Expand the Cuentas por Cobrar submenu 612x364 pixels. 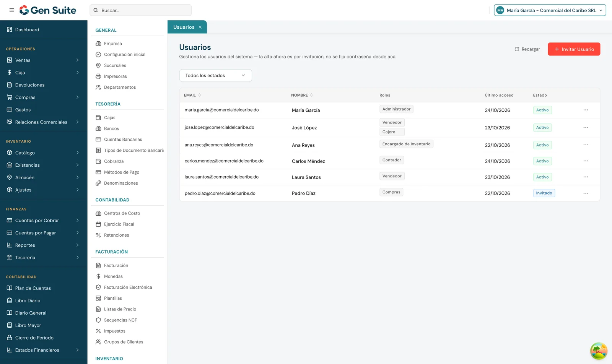(77, 220)
